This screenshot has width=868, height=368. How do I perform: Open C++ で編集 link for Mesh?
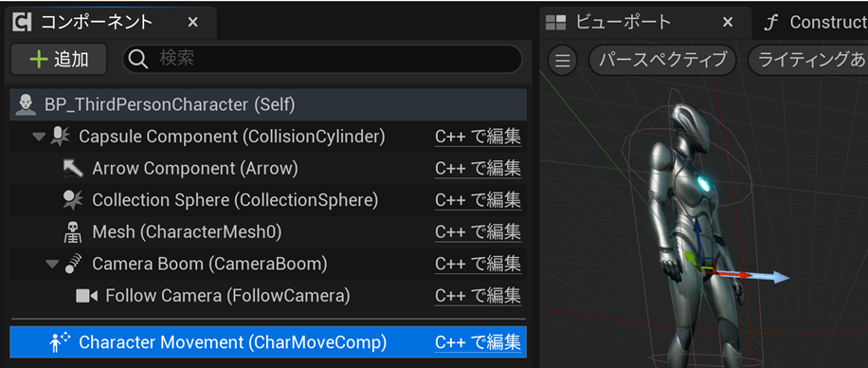pyautogui.click(x=478, y=232)
